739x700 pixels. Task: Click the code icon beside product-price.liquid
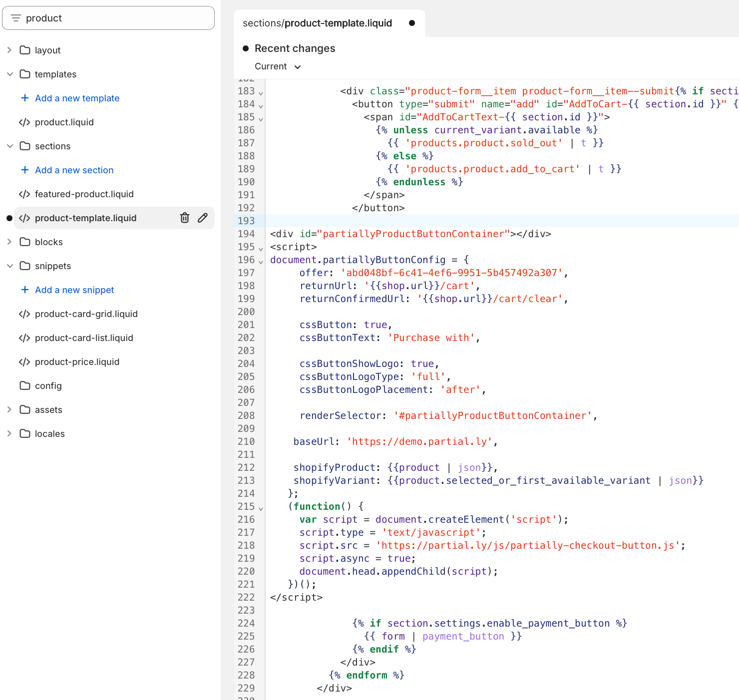[x=24, y=361]
